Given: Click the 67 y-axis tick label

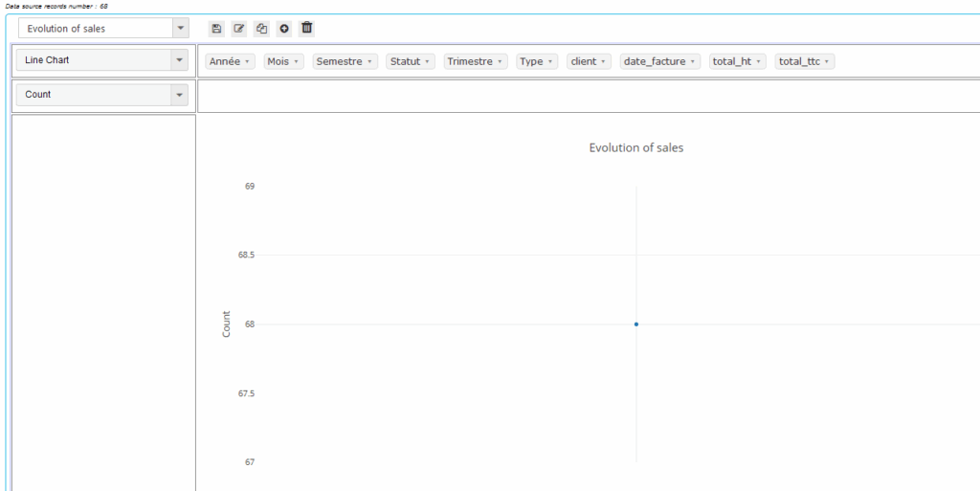Looking at the screenshot, I should pyautogui.click(x=250, y=462).
